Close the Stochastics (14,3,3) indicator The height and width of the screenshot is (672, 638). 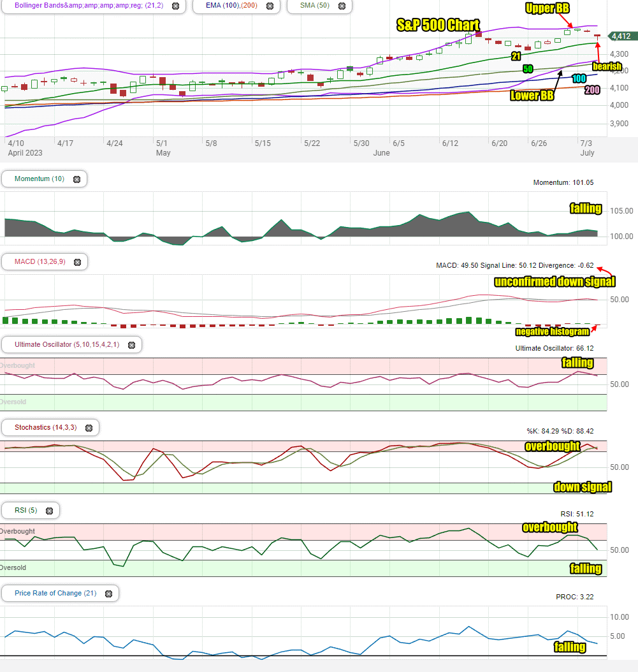point(89,428)
